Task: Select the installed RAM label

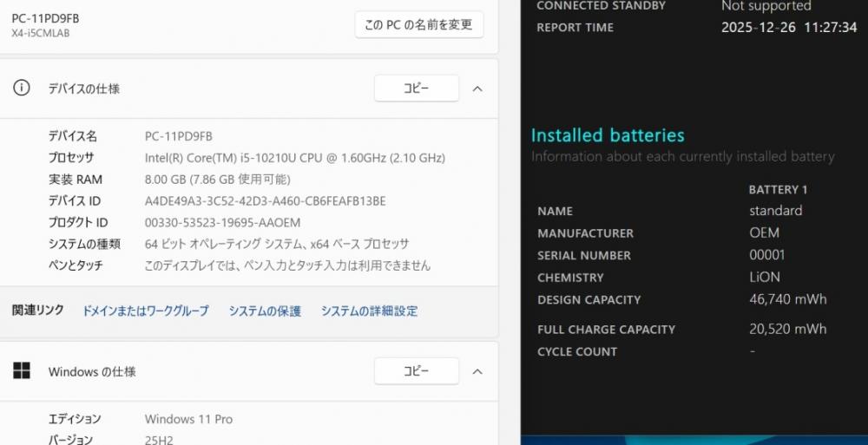Action: 76,180
